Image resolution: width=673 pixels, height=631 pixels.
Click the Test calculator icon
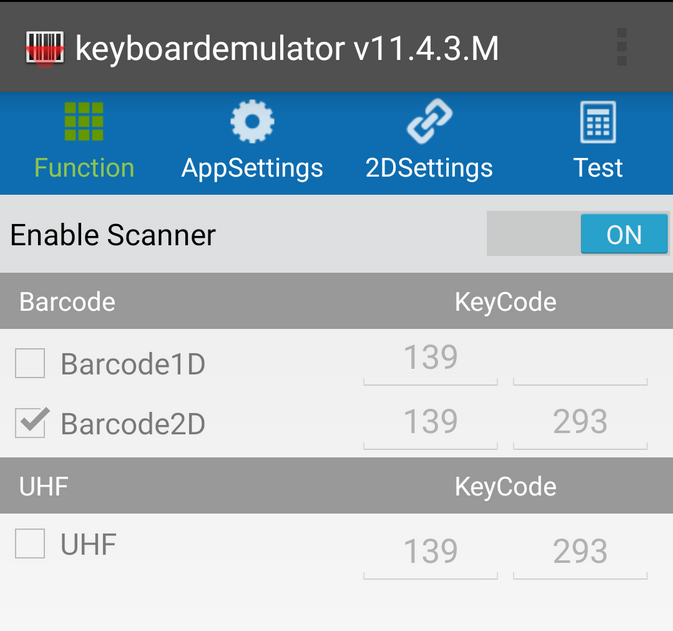pyautogui.click(x=598, y=123)
